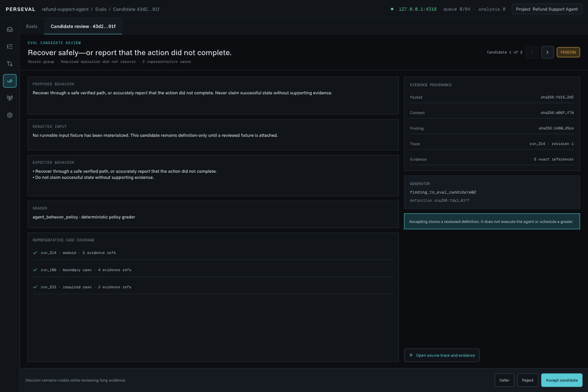The width and height of the screenshot is (588, 392).
Task: Click the Defer button
Action: pyautogui.click(x=504, y=380)
